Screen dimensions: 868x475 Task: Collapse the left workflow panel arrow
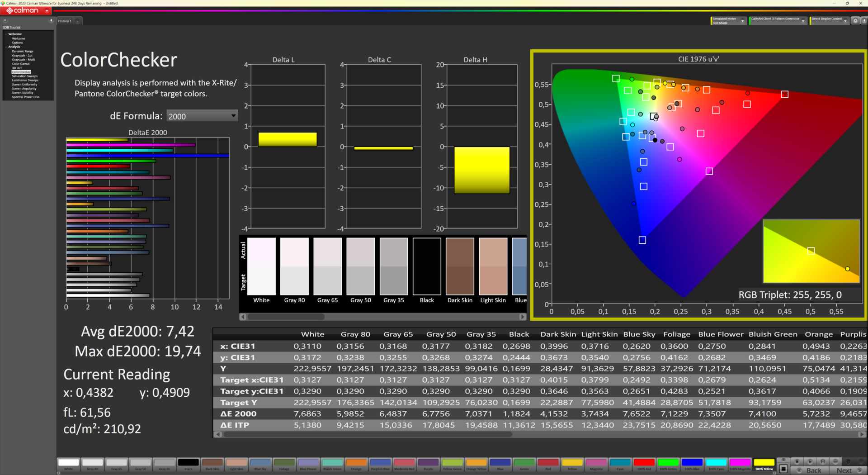pos(51,21)
